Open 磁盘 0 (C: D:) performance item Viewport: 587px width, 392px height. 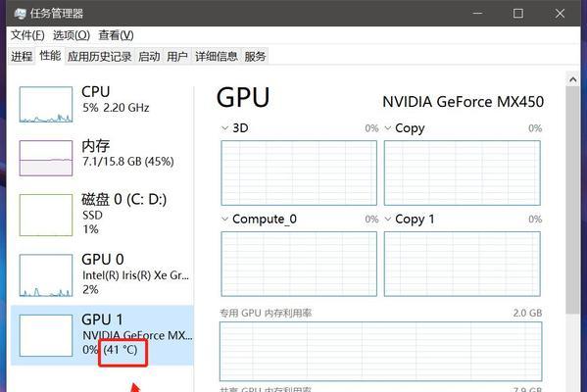coord(102,215)
